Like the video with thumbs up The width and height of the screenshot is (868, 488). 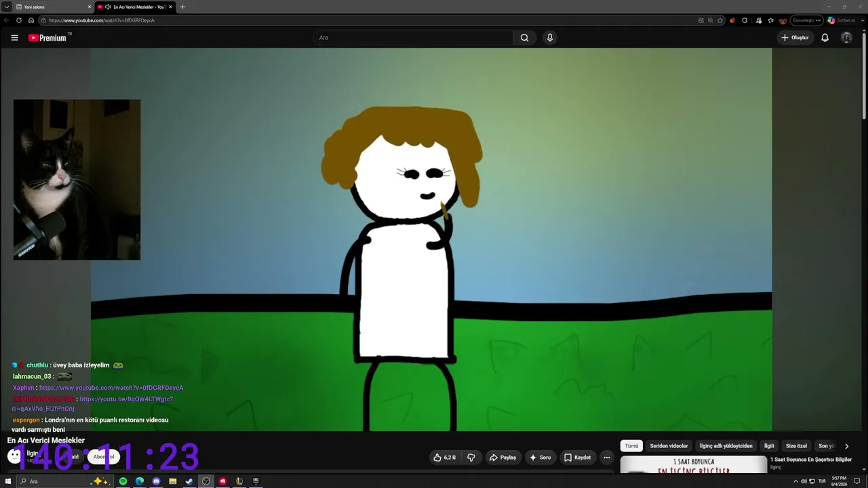coord(445,457)
